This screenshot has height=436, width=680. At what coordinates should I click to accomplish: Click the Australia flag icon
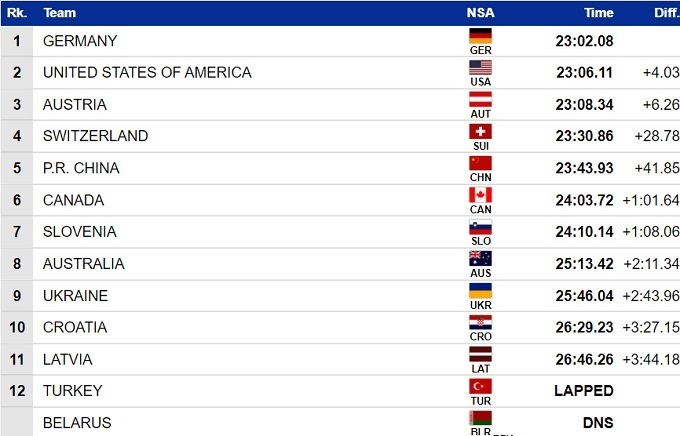[480, 259]
